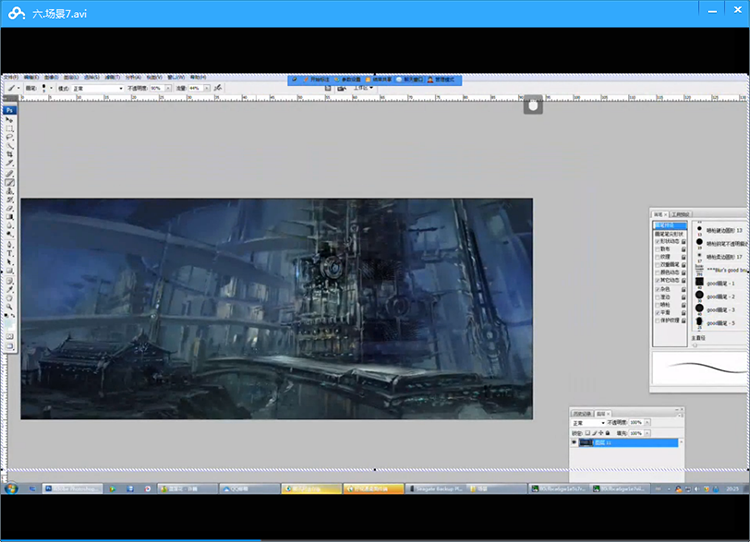Open the 文件(F) menu

click(x=11, y=77)
